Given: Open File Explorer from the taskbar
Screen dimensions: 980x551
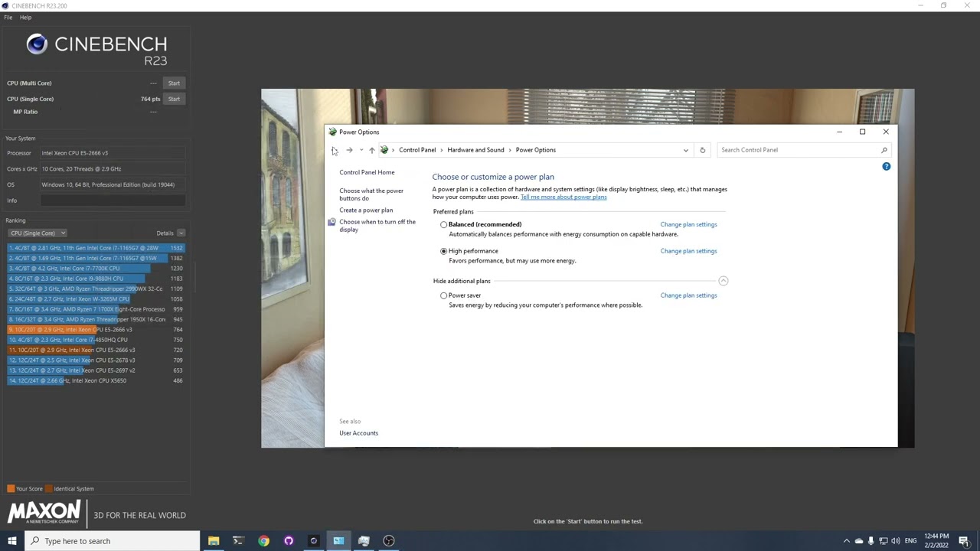Looking at the screenshot, I should tap(214, 541).
